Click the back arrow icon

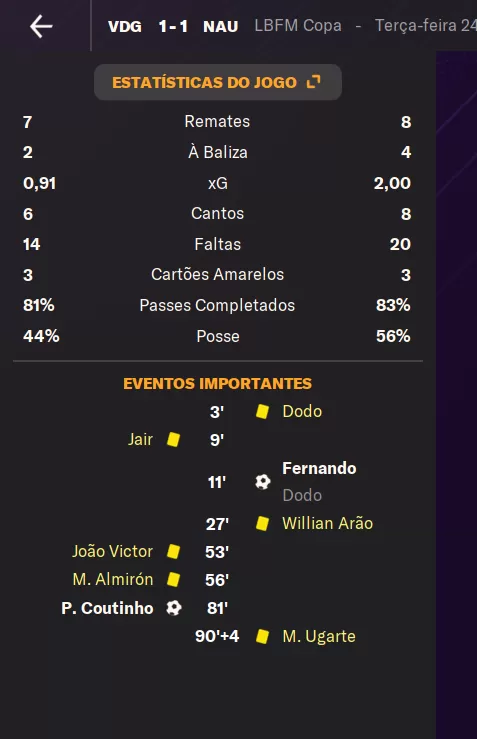tap(41, 26)
